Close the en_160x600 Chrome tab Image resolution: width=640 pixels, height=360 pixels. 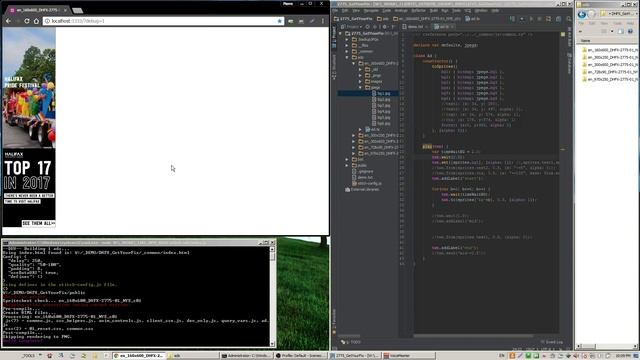(65, 10)
